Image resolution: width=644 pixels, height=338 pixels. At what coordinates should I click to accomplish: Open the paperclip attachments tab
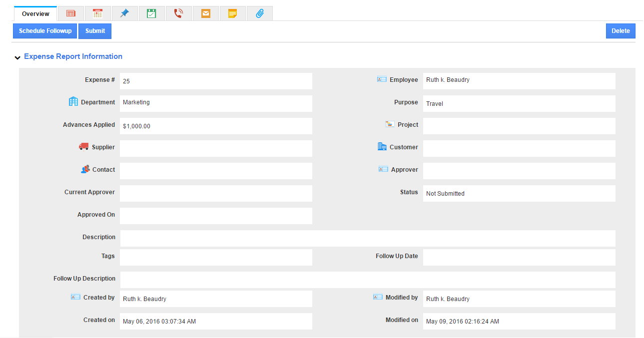pyautogui.click(x=259, y=13)
